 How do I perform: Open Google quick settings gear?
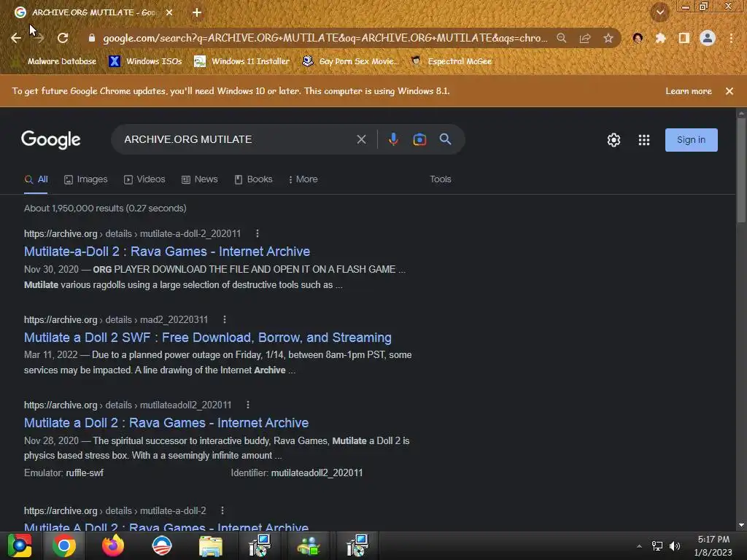tap(614, 139)
